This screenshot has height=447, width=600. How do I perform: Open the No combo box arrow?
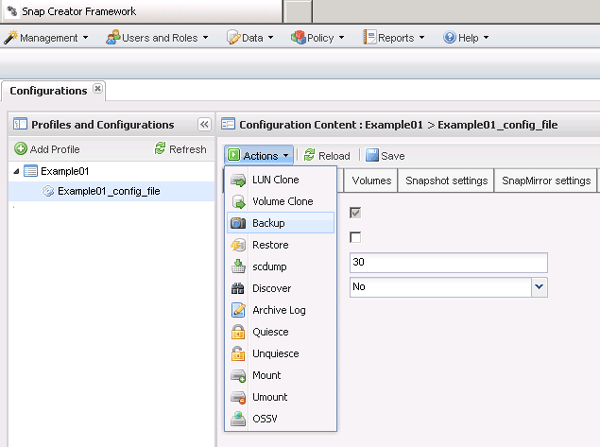pyautogui.click(x=539, y=287)
